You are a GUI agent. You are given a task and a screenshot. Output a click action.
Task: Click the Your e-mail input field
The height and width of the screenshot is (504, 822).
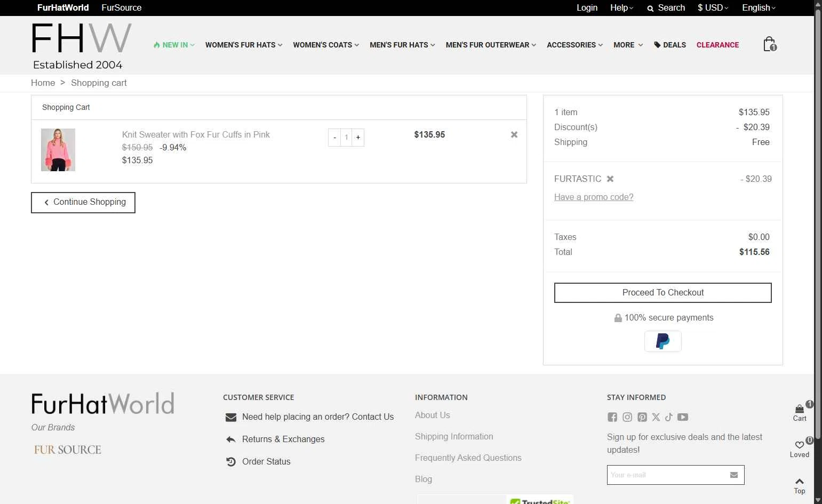pos(667,475)
